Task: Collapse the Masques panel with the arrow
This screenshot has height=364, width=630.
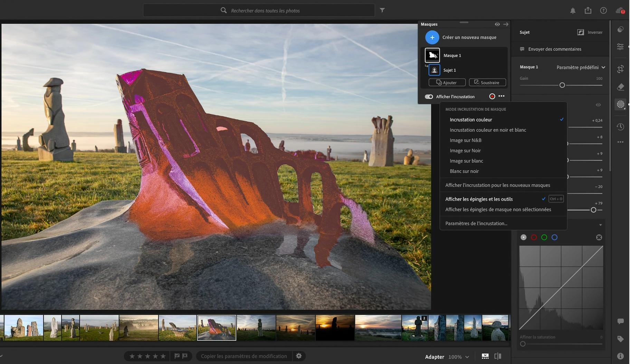Action: click(506, 24)
